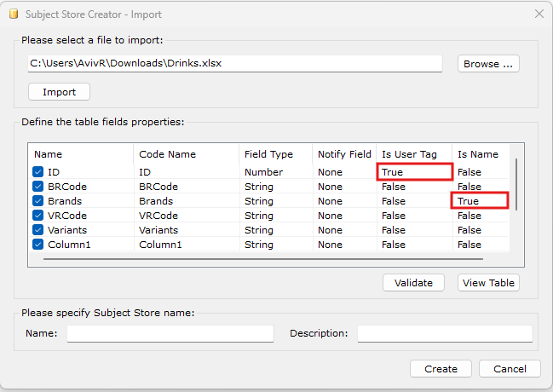Viewport: 553px width, 392px height.
Task: Uncheck the BRCode field checkbox
Action: [x=37, y=187]
